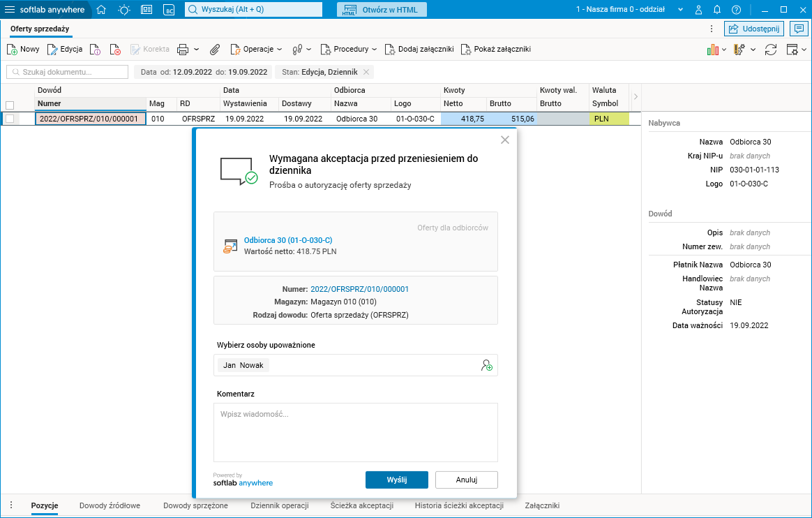Select the Oferty sprzedaży tab at top

coord(40,29)
